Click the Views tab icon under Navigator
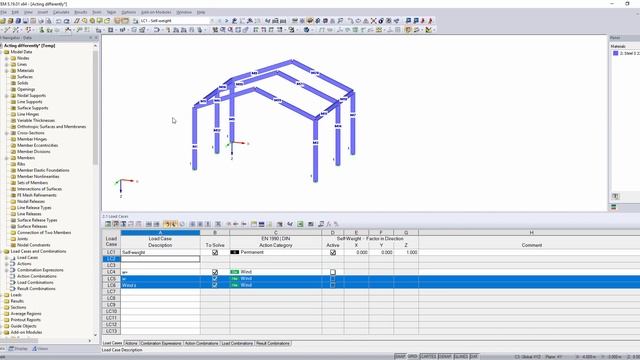The width and height of the screenshot is (640, 360). 35,349
